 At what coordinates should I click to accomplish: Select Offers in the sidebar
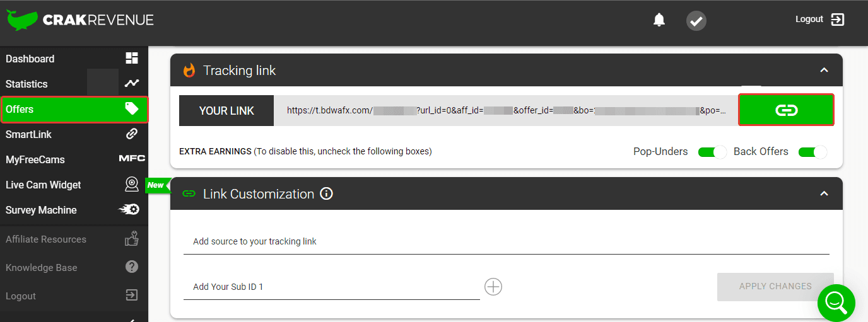(x=74, y=109)
